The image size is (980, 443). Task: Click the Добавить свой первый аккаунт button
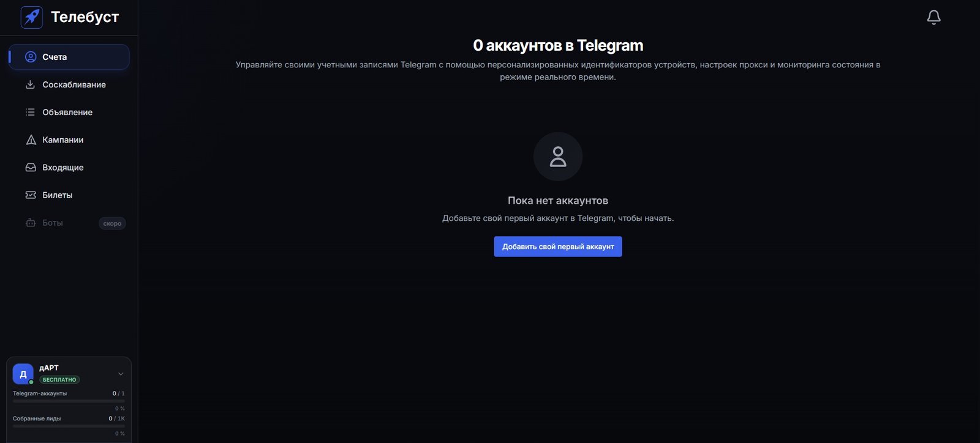tap(558, 247)
